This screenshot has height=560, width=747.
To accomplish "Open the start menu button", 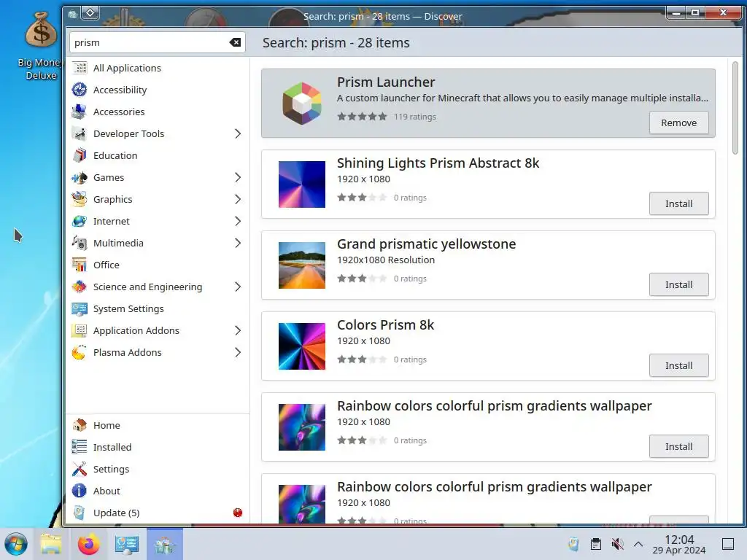I will [x=16, y=544].
